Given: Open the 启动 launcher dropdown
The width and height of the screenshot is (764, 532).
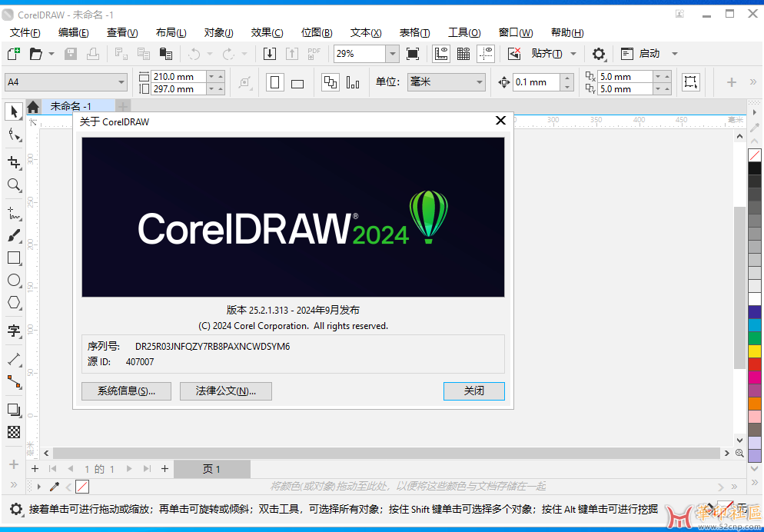Looking at the screenshot, I should (675, 54).
